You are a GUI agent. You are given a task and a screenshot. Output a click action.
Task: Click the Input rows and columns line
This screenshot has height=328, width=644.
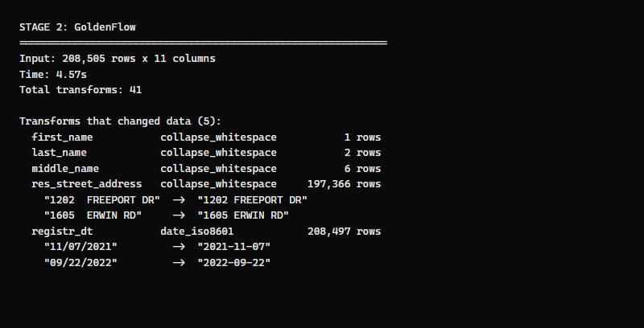pos(118,58)
